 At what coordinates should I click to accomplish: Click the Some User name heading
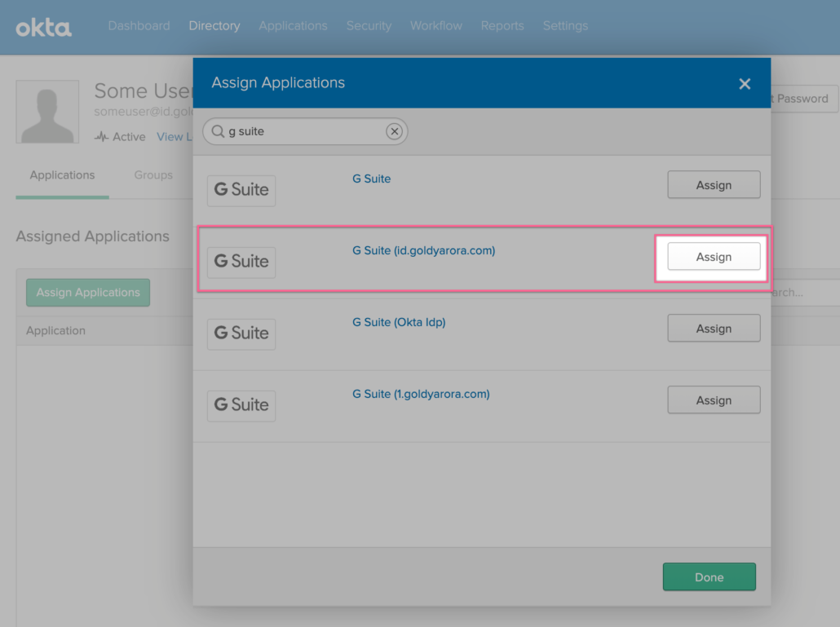tap(144, 91)
